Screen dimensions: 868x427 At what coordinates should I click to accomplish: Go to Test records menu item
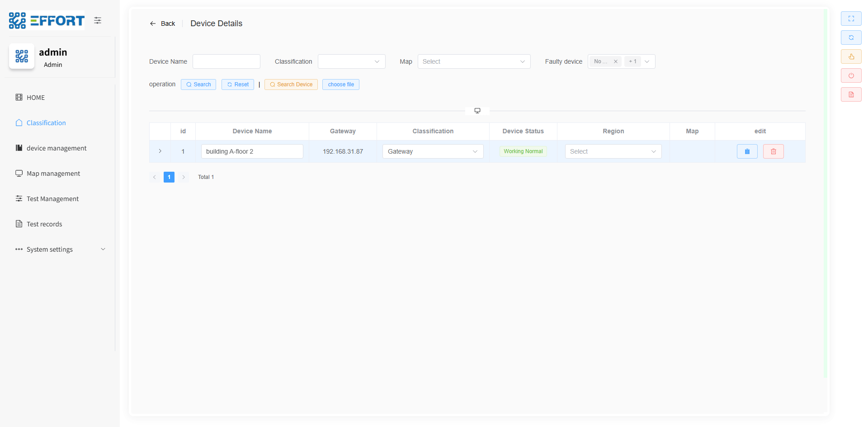44,224
